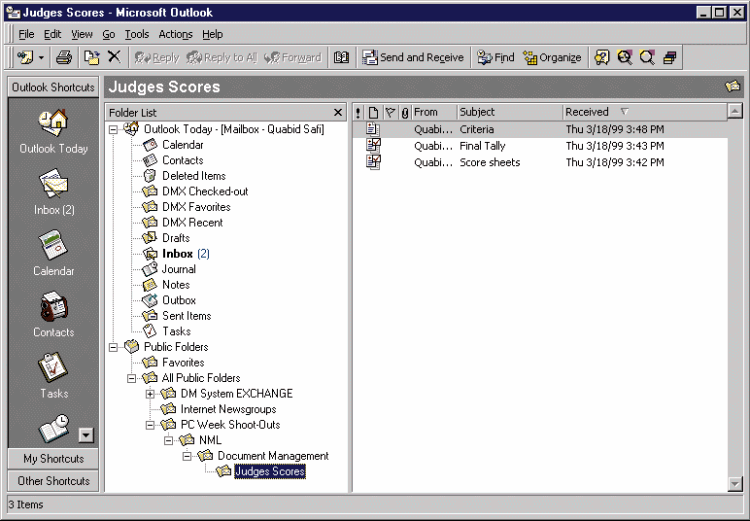The image size is (750, 521).
Task: Open the Help menu
Action: click(x=212, y=34)
